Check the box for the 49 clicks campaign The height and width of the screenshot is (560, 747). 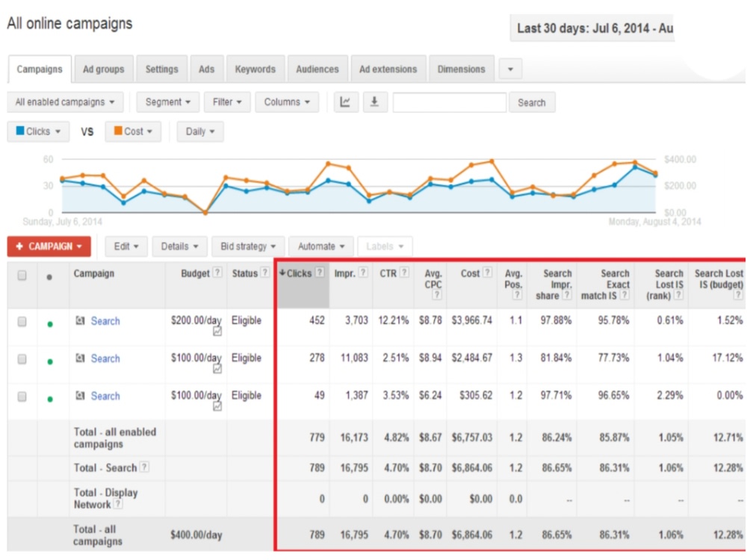coord(22,396)
